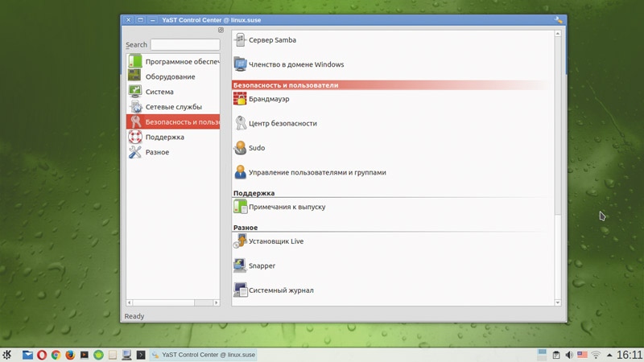Select Программное обеспечение category in sidebar
Image resolution: width=644 pixels, height=362 pixels.
tap(173, 62)
